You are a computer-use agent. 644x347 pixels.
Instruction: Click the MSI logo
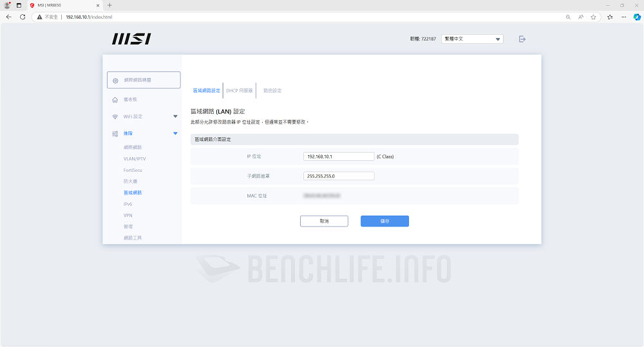(x=131, y=39)
